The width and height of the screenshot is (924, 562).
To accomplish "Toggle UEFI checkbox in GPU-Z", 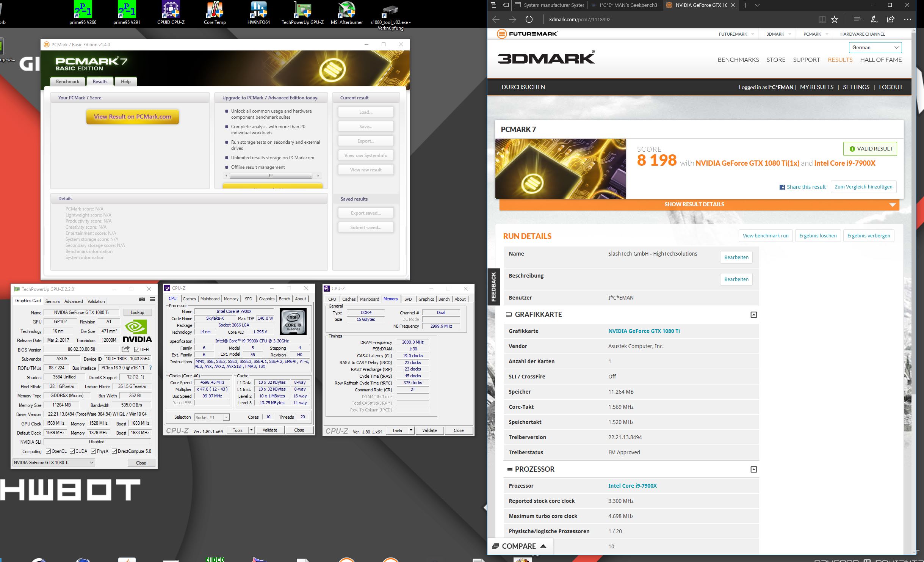I will point(136,349).
